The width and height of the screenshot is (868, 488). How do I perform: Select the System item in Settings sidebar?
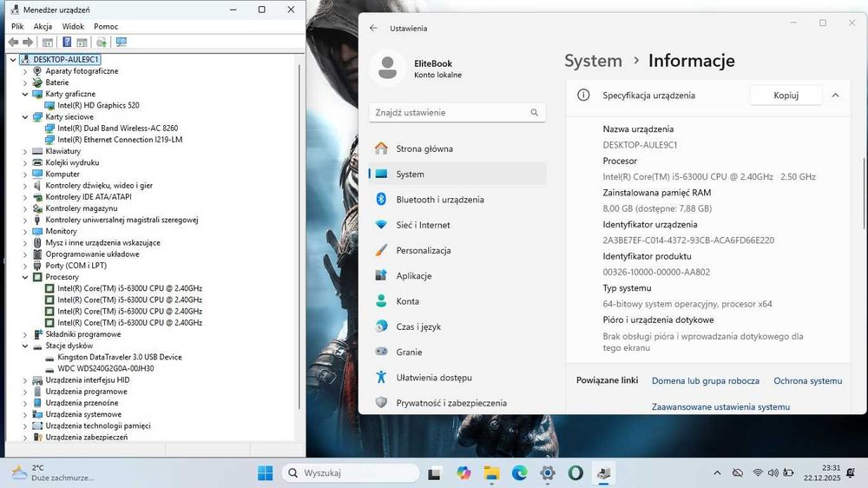457,174
